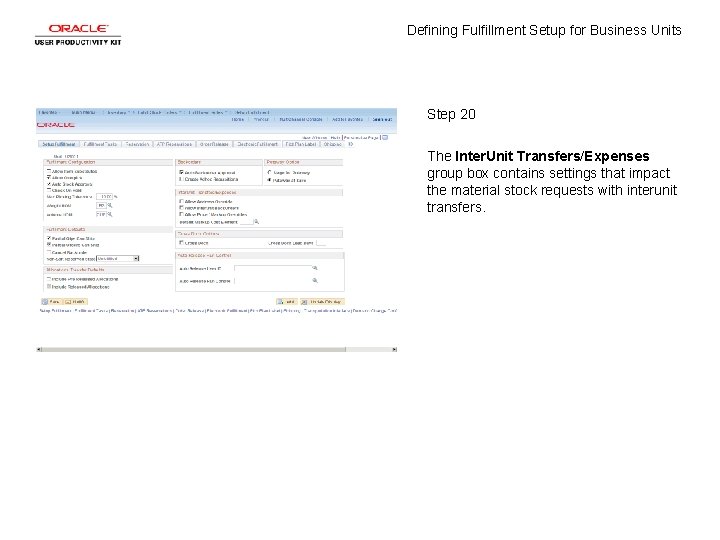The height and width of the screenshot is (540, 720).
Task: Toggle Auto Stock Approval checkbox
Action: point(49,184)
